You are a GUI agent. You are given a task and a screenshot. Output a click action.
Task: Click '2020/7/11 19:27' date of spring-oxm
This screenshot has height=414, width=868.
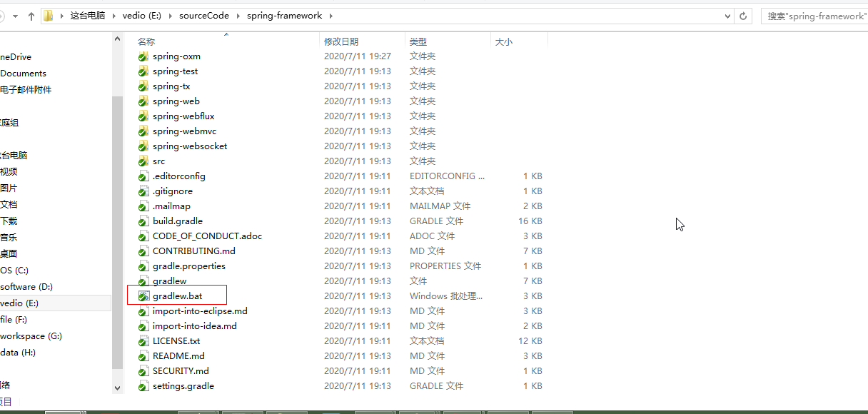358,56
